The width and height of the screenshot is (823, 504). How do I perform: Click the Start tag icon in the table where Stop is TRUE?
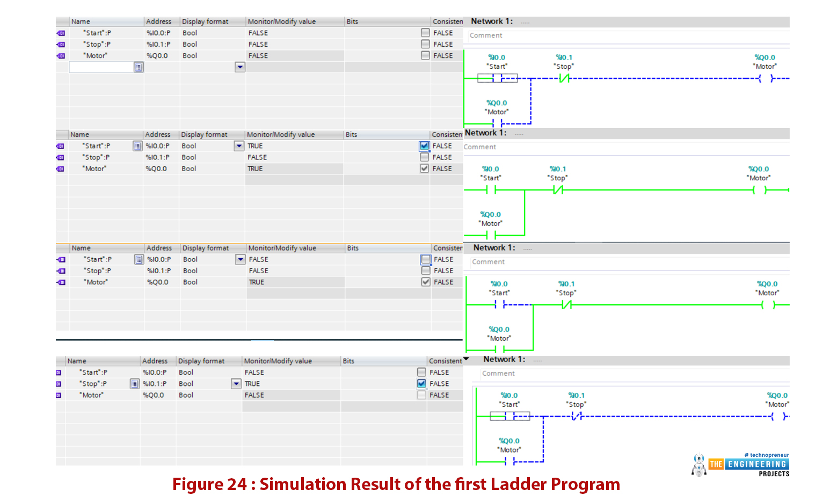tap(59, 372)
